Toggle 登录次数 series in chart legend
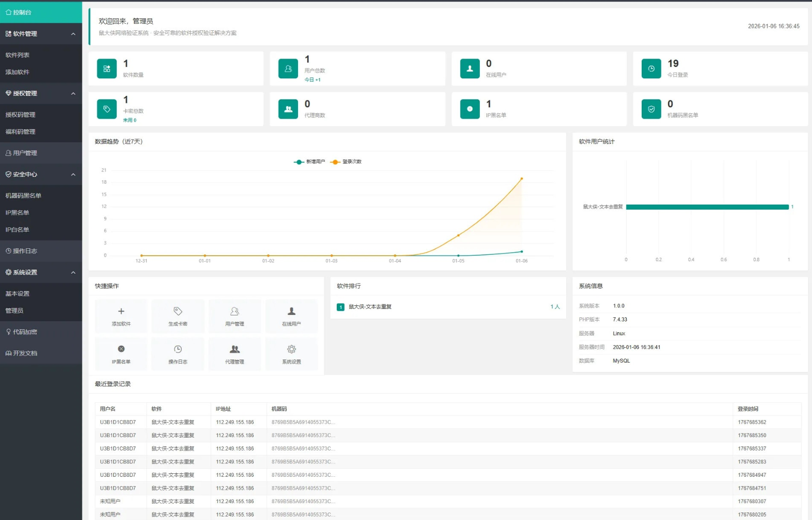The image size is (812, 520). tap(347, 162)
